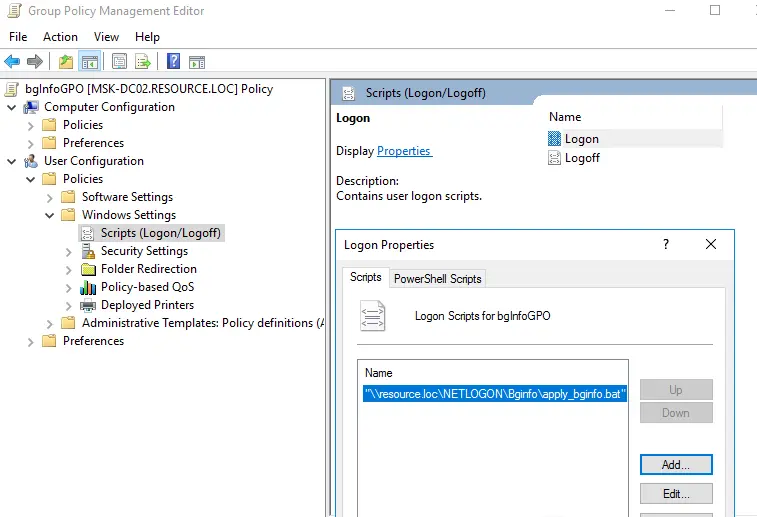The image size is (757, 517).
Task: Click the Edit... button
Action: coord(676,493)
